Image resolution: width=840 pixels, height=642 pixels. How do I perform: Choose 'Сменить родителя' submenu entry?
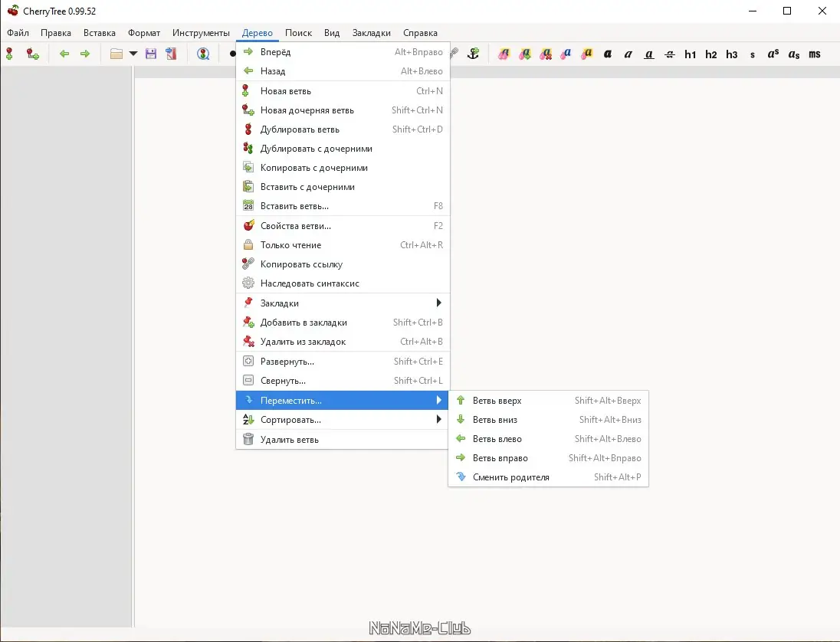tap(549, 477)
